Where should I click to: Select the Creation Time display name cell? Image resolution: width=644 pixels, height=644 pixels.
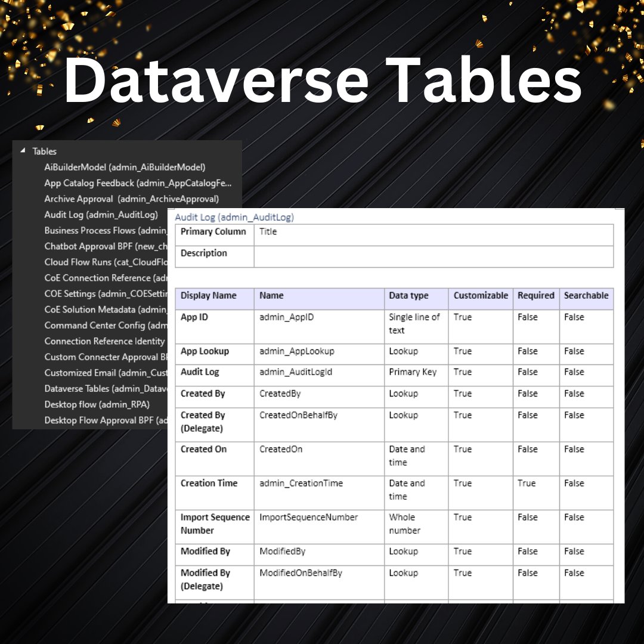[215, 493]
